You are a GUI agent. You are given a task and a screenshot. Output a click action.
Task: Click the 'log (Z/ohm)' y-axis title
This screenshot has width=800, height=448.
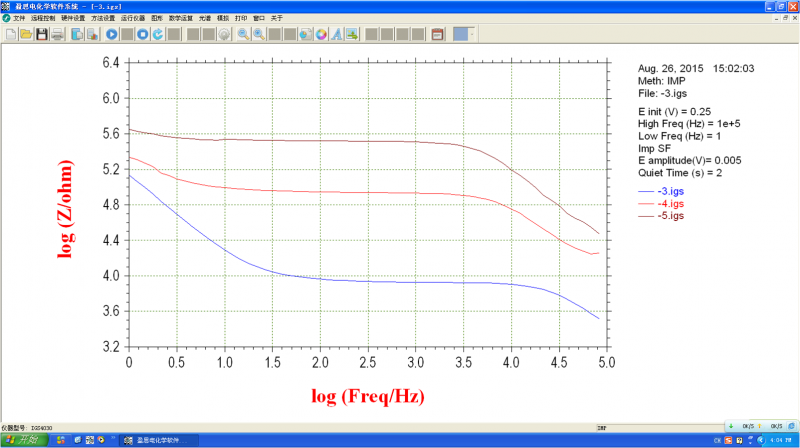pyautogui.click(x=65, y=209)
